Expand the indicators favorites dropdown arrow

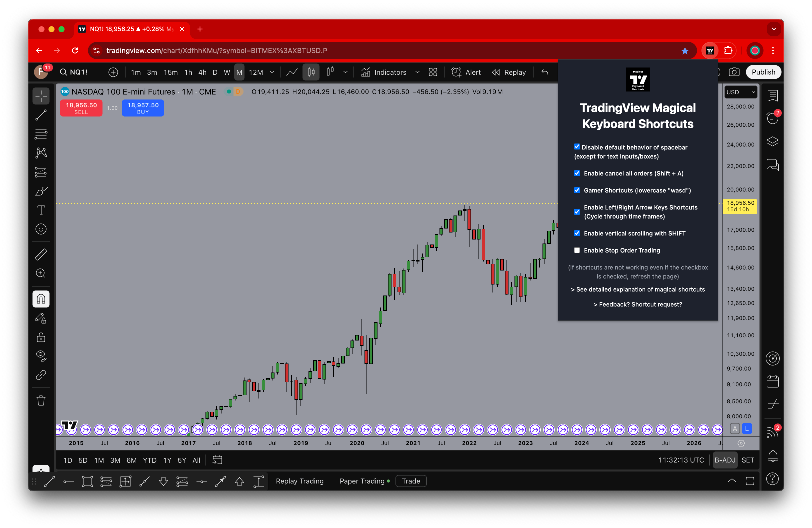[417, 72]
